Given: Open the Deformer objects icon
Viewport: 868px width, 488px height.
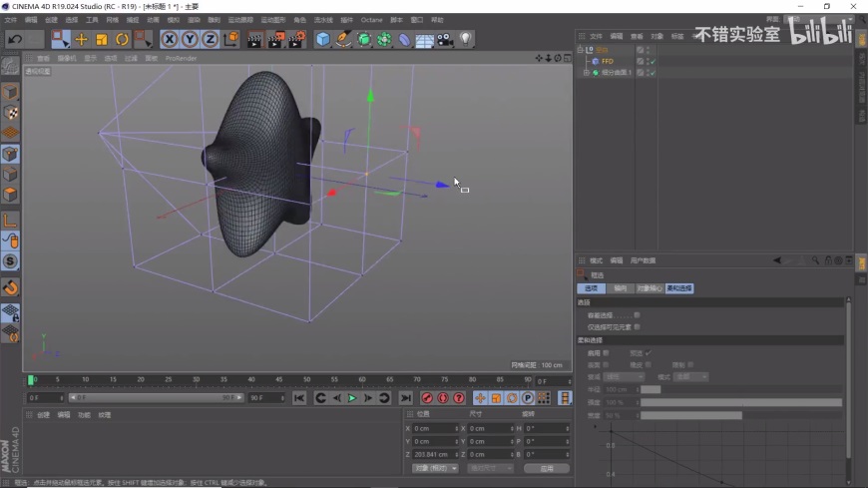Looking at the screenshot, I should 405,39.
